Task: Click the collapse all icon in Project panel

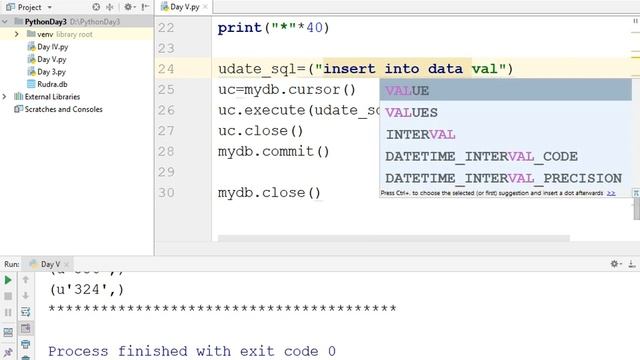Action: [x=110, y=7]
